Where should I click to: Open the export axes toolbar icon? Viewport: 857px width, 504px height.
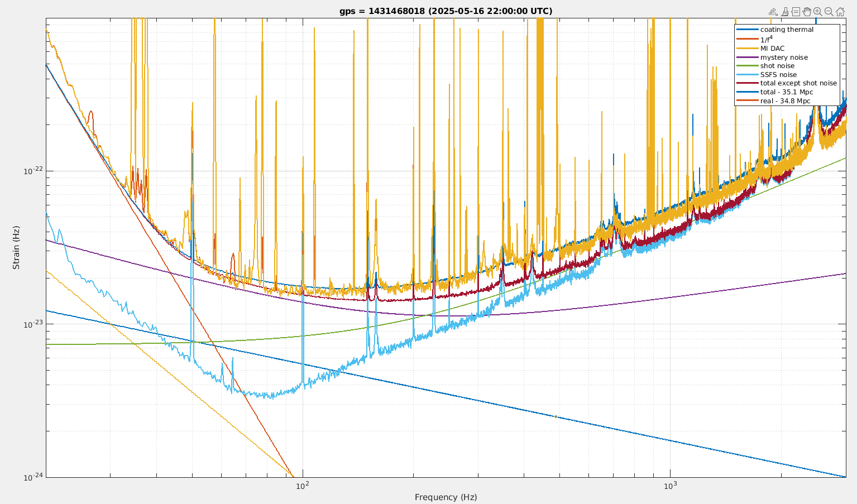(x=773, y=12)
